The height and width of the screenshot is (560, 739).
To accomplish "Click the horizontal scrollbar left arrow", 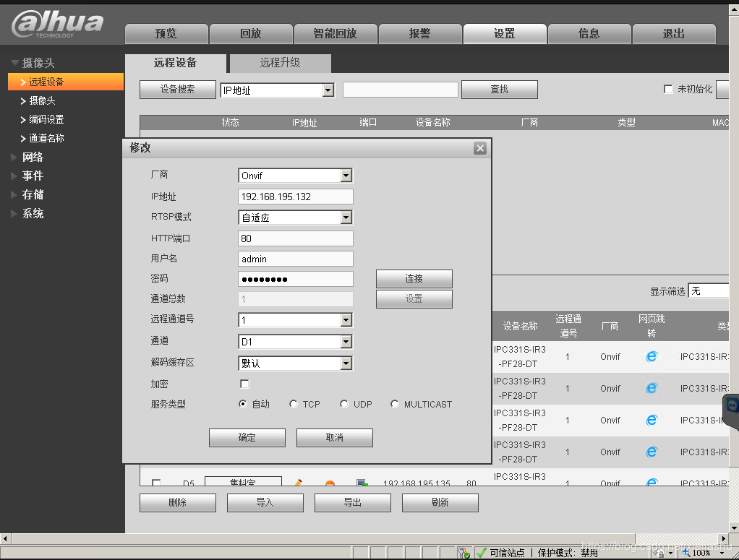I will (x=5, y=538).
